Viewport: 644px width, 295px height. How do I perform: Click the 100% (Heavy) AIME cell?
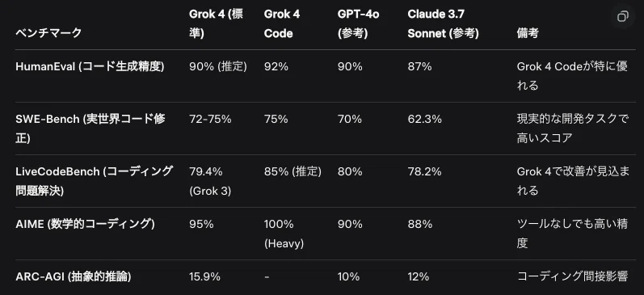[x=284, y=234]
